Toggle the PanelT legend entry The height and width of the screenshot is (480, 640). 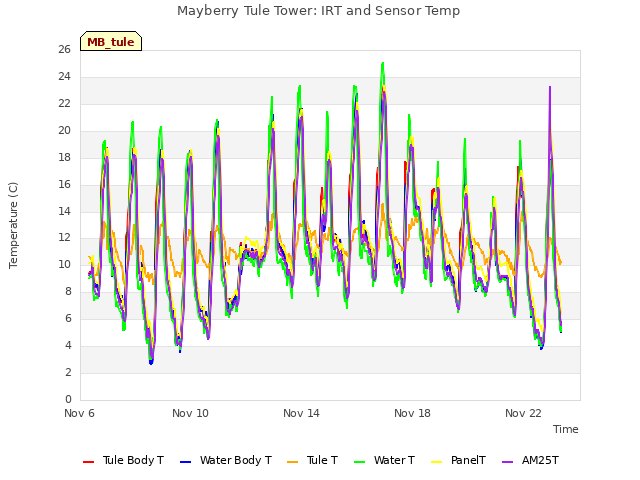point(458,460)
